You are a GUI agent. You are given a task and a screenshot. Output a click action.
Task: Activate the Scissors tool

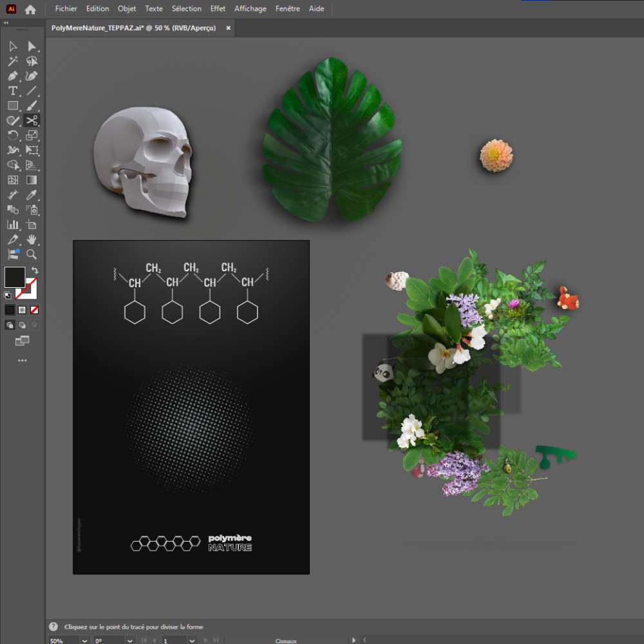click(x=32, y=120)
